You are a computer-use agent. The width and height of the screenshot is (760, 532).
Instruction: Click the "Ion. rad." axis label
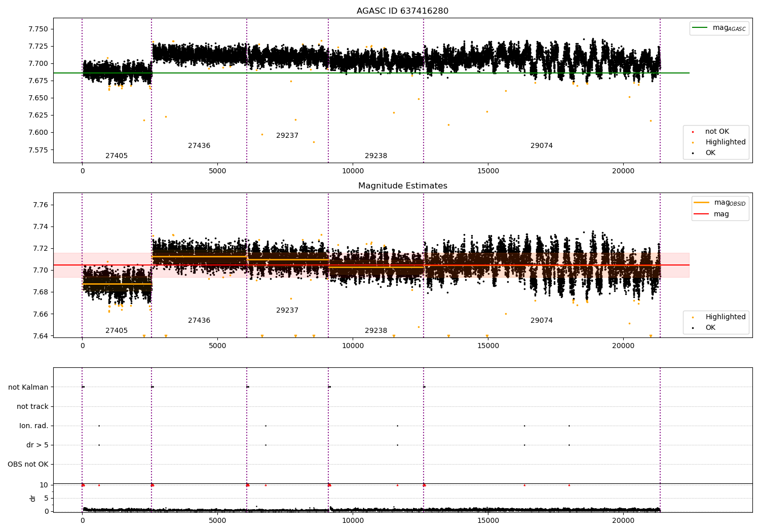pyautogui.click(x=34, y=426)
